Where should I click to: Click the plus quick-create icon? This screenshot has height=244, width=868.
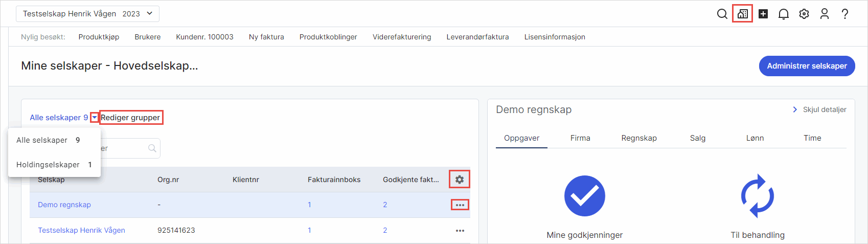(x=763, y=14)
